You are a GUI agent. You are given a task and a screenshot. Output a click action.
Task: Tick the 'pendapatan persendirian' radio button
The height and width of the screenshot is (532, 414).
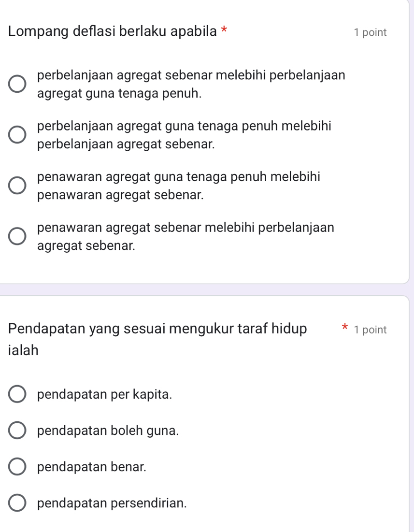tap(17, 503)
